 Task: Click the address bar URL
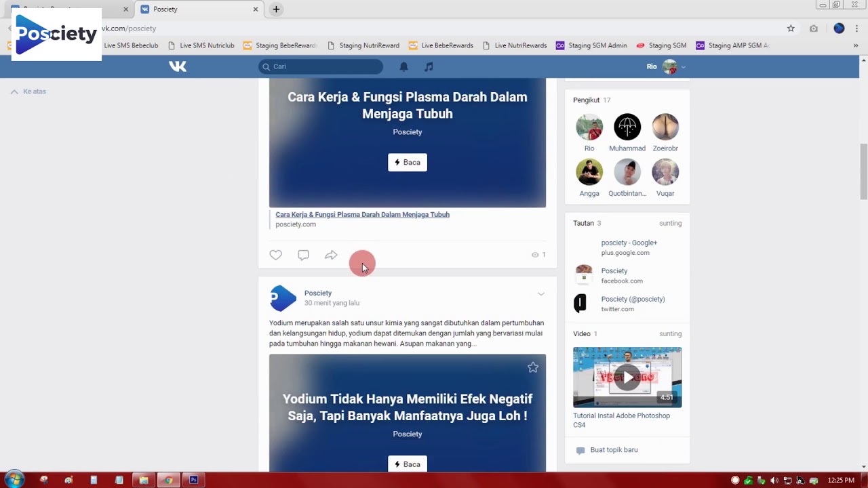click(x=129, y=28)
